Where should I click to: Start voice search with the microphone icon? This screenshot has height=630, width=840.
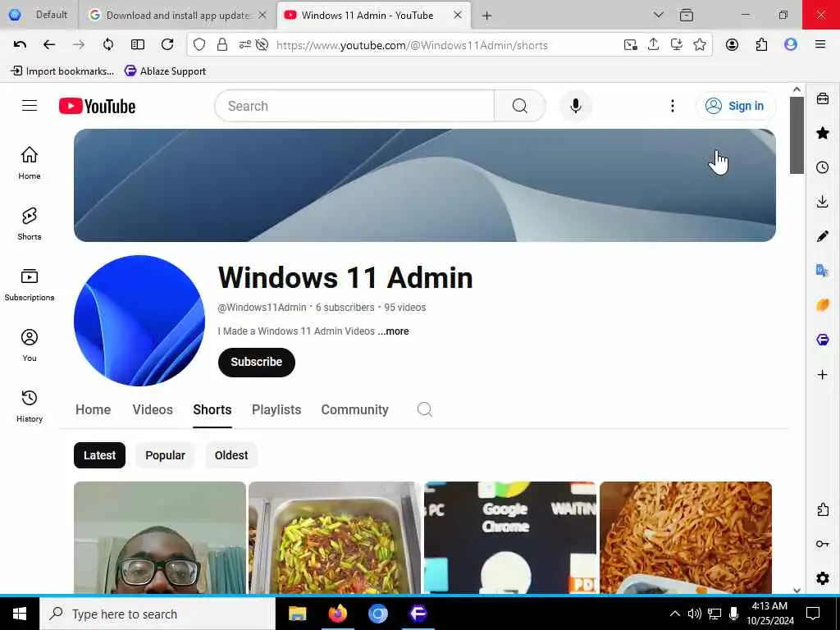(575, 106)
